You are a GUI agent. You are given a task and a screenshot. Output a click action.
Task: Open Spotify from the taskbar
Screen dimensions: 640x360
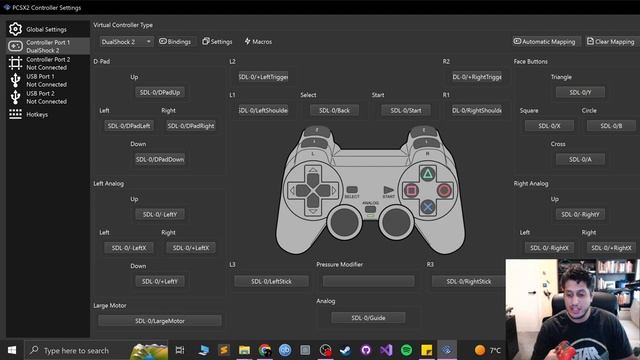coord(407,350)
